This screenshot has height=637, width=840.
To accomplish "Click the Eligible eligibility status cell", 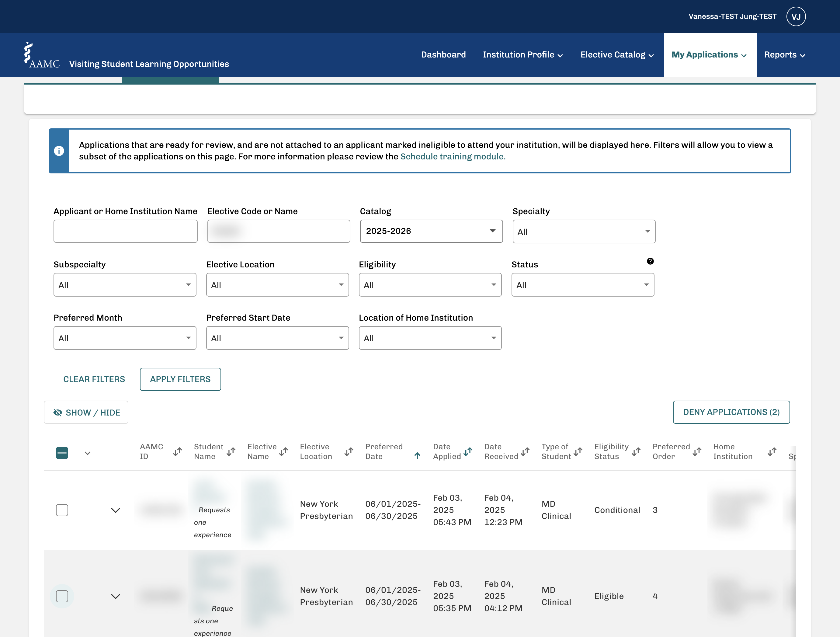I will 609,596.
